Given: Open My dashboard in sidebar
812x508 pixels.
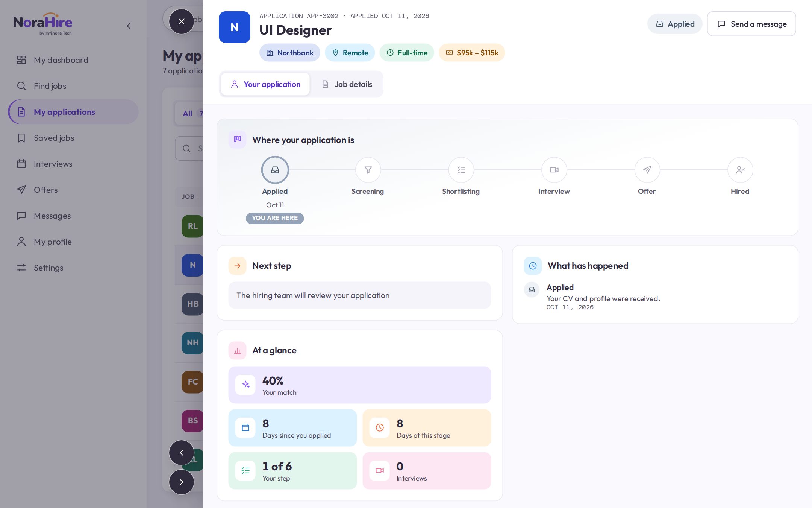Looking at the screenshot, I should (x=73, y=60).
